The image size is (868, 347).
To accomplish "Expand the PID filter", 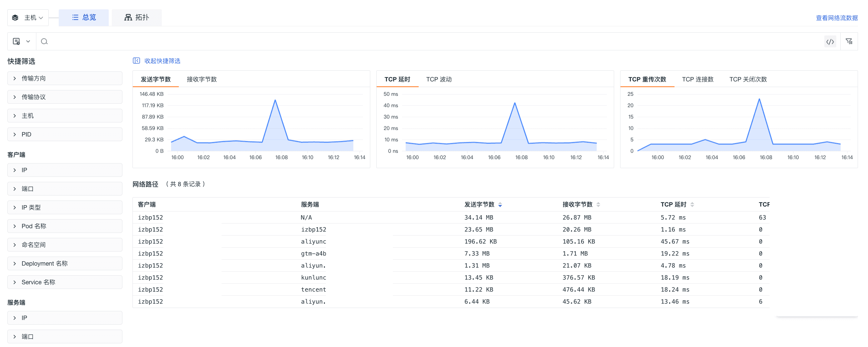I will [65, 134].
